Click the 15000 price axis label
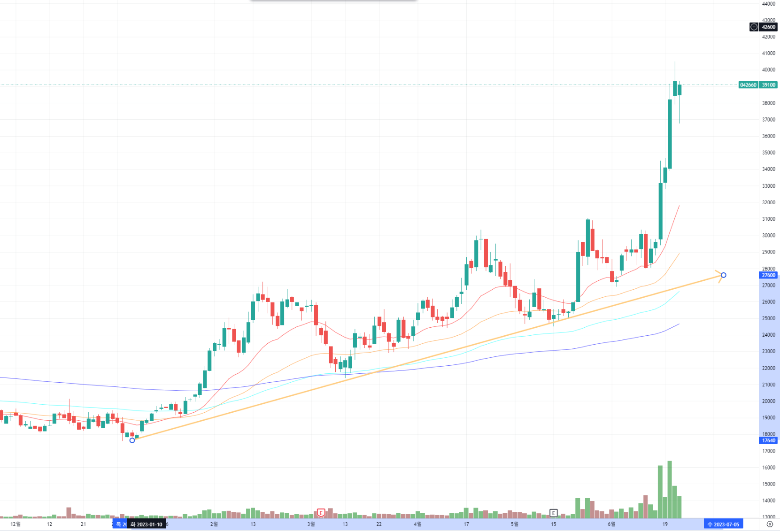Screen dimensions: 780x532 click(769, 484)
